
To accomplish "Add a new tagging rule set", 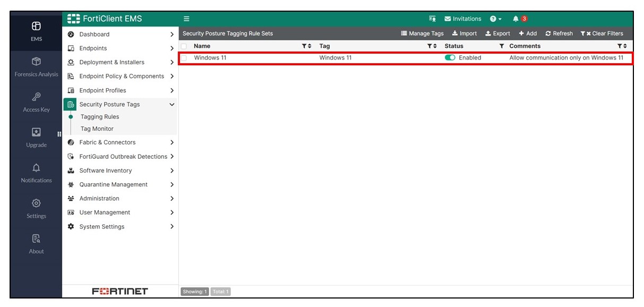I will (528, 33).
